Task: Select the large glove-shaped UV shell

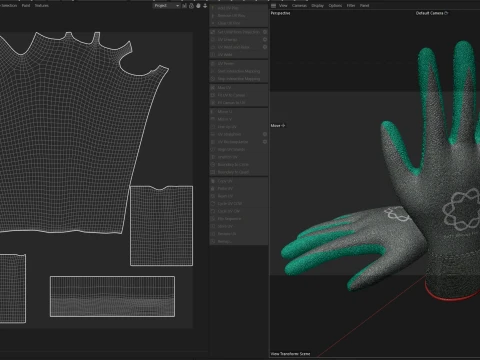Action: tap(73, 140)
